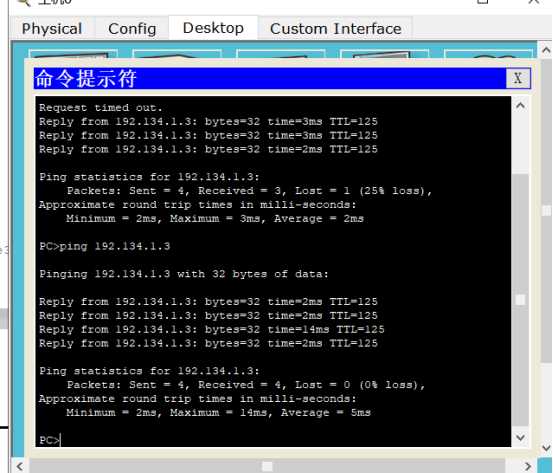
Task: Click the outer panel scroll up arrow
Action: tap(546, 50)
